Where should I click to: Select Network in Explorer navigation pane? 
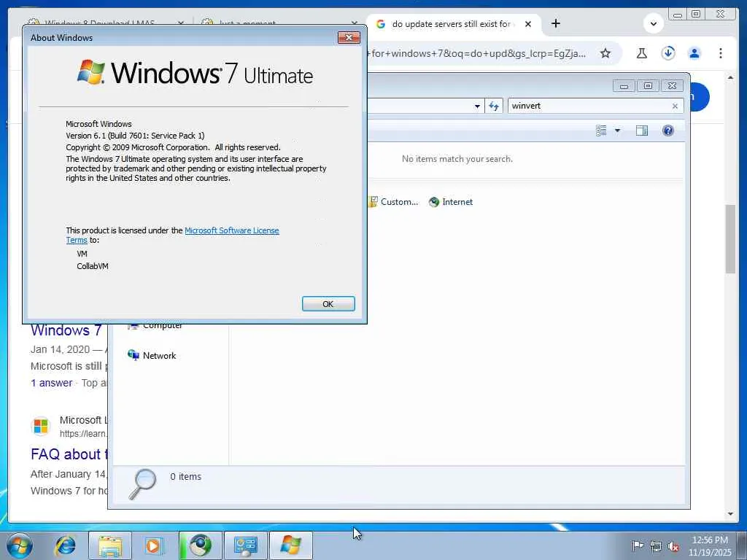pos(152,355)
